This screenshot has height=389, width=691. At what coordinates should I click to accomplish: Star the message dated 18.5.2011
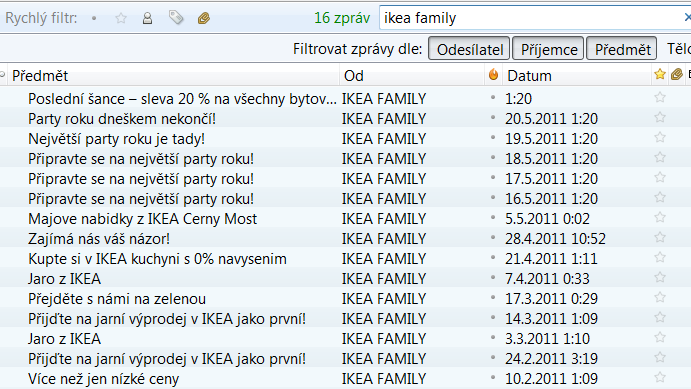(660, 157)
